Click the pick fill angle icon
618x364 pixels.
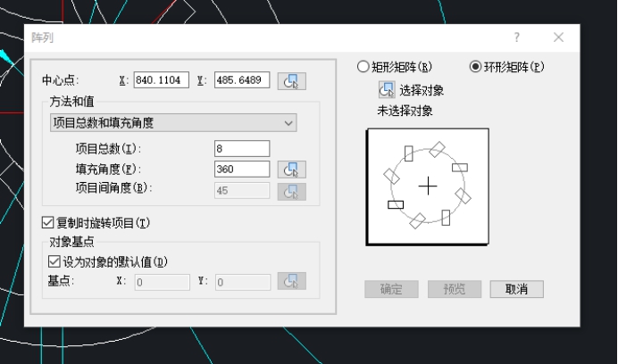click(x=291, y=169)
